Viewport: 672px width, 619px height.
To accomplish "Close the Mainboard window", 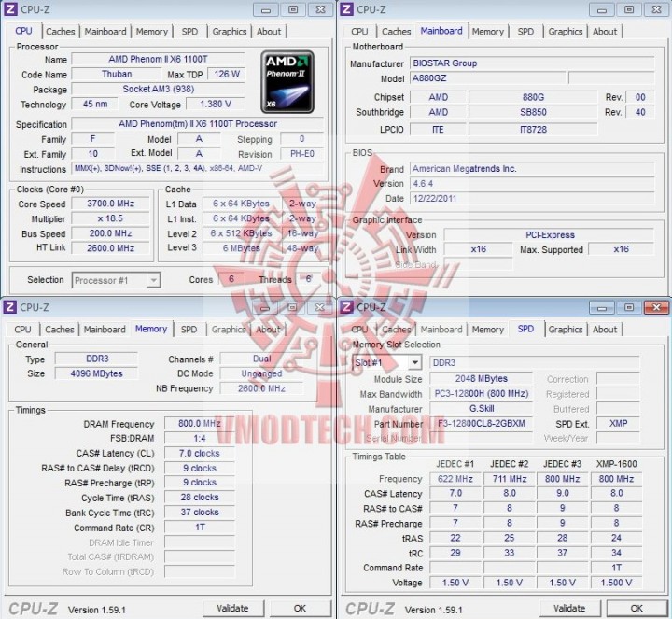I will tap(656, 9).
